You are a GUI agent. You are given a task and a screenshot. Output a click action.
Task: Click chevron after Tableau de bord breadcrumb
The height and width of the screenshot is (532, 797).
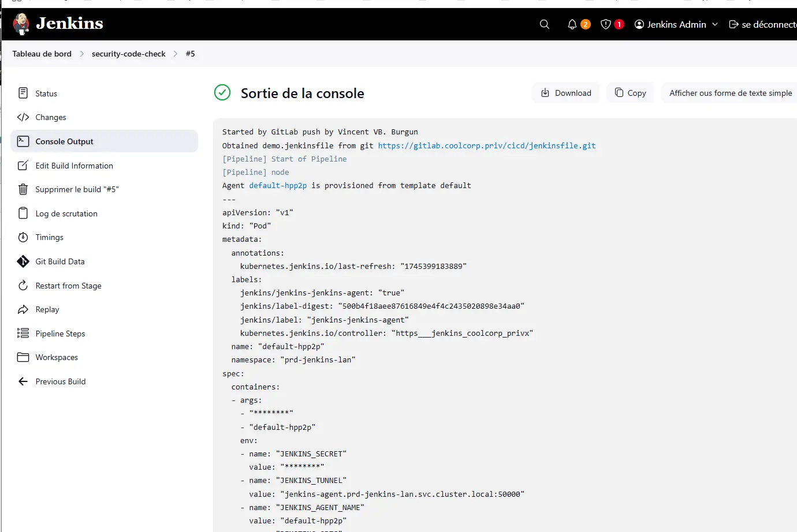[x=81, y=54]
